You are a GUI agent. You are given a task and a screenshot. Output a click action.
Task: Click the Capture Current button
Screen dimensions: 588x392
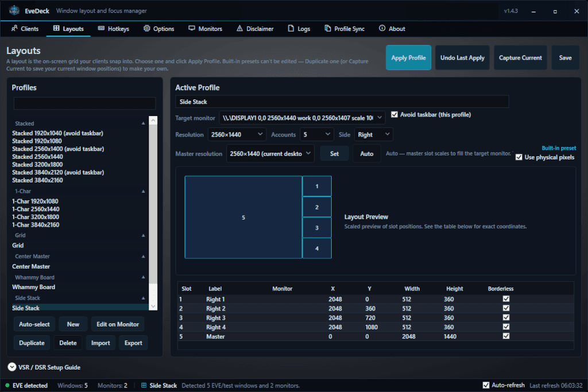[520, 58]
